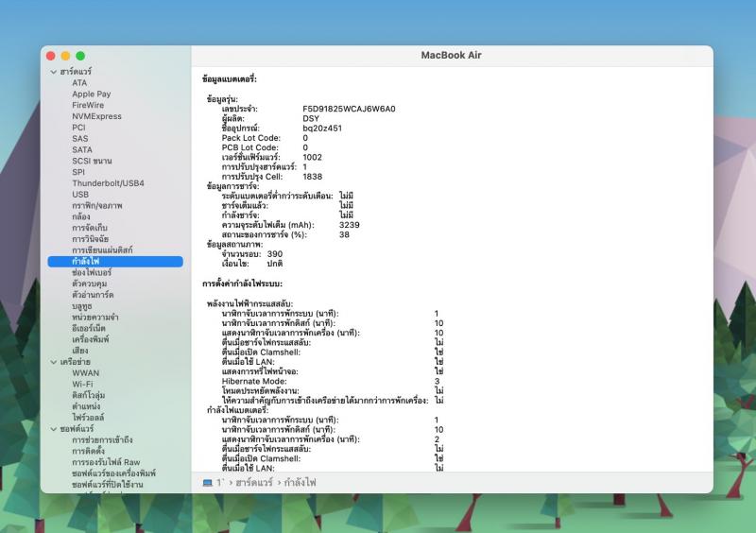Select การติดตั้ง in the sidebar

[x=88, y=451]
